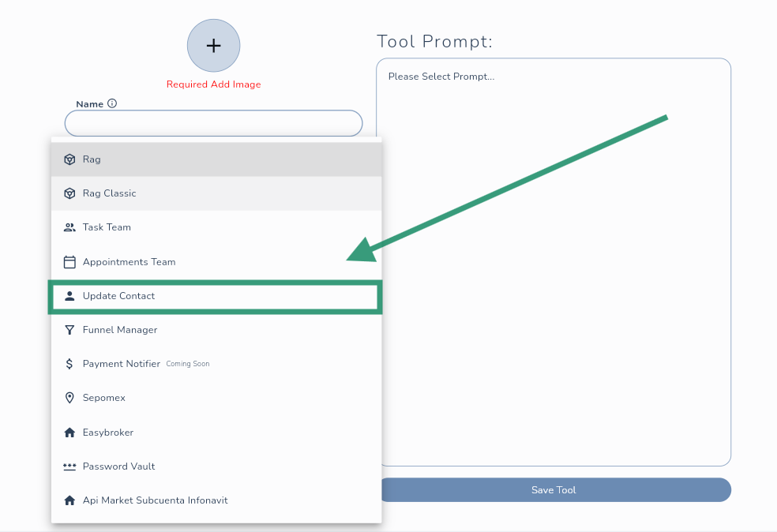Viewport: 777px width, 532px height.
Task: Click the cube icon beside Rag Classic
Action: [69, 193]
